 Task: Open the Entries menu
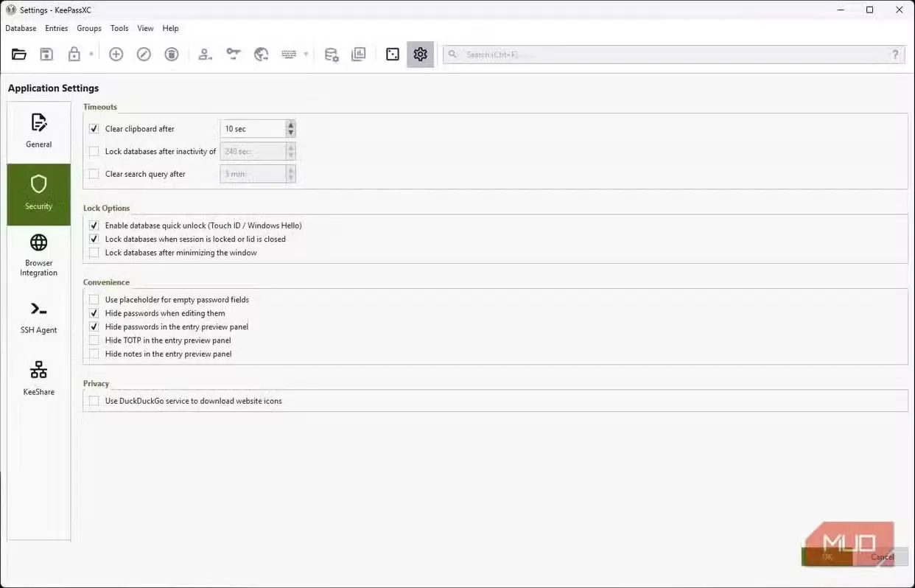(x=56, y=28)
